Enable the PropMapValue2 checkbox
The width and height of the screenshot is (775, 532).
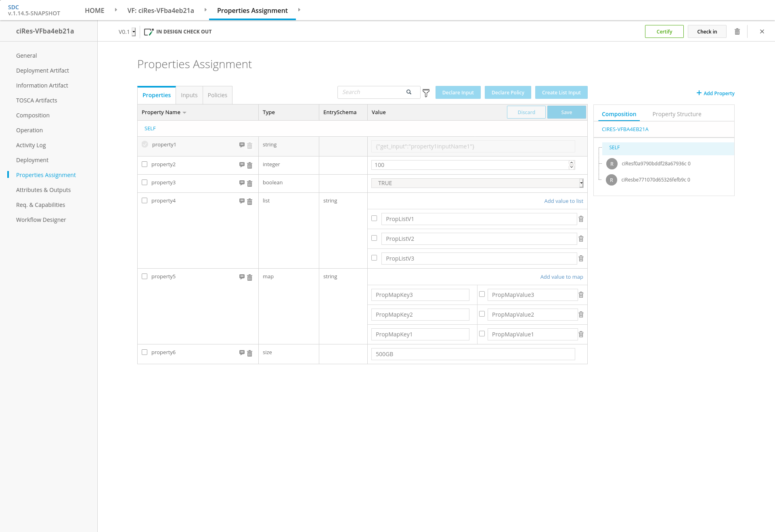(482, 314)
